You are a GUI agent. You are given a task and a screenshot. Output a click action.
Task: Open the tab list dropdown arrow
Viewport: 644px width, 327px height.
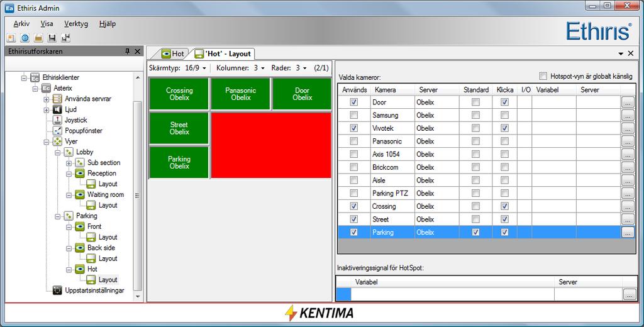click(621, 53)
